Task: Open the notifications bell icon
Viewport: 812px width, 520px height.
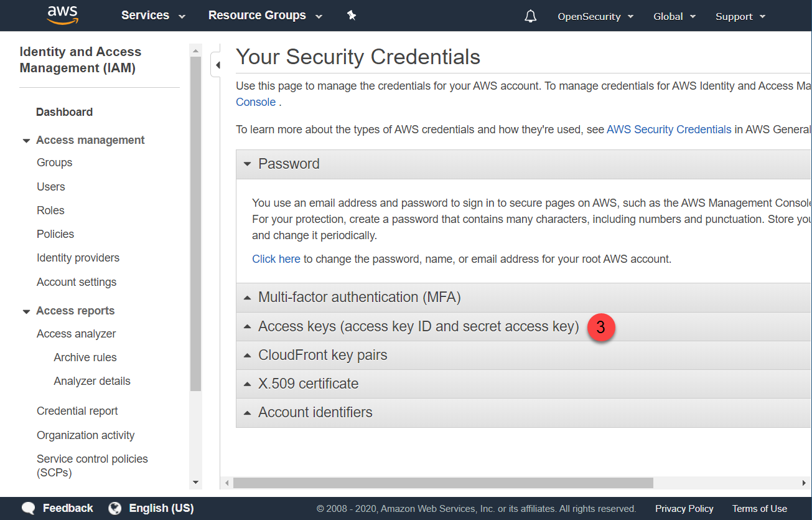Action: click(531, 16)
